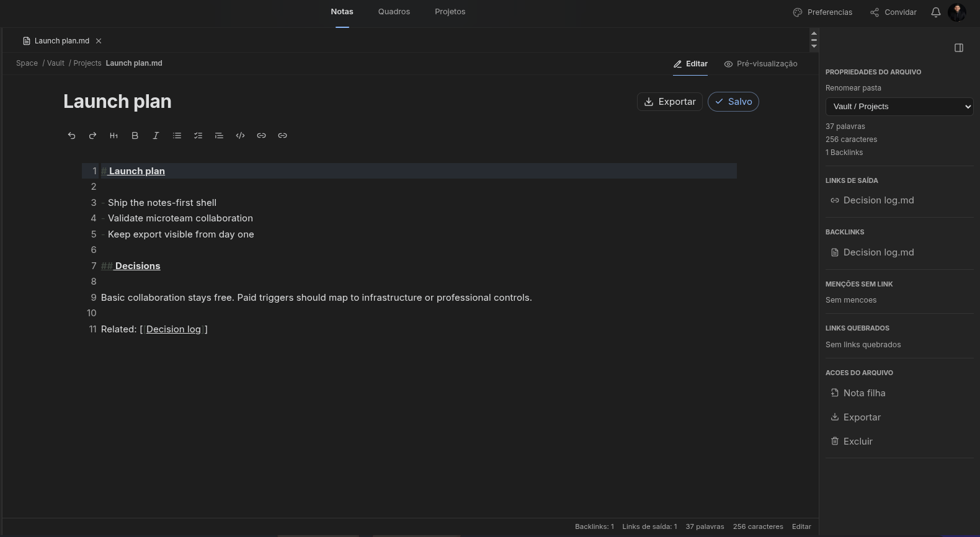Click Exportar under file actions
980x537 pixels.
(862, 417)
